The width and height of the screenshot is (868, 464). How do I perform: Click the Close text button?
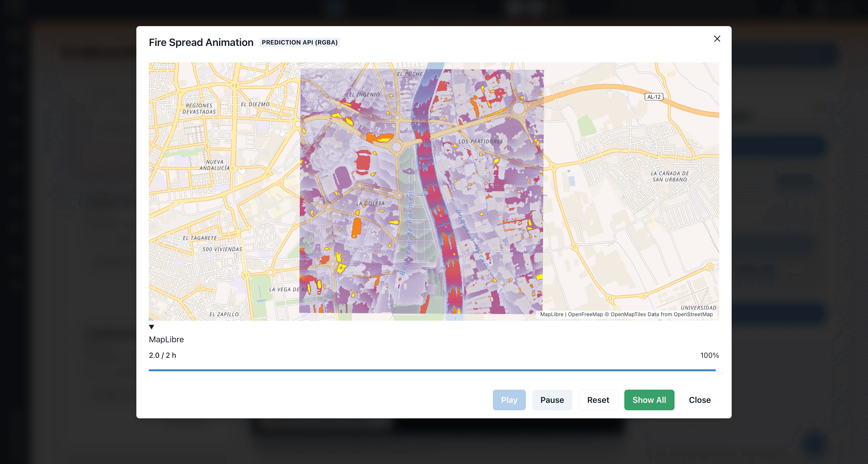coord(700,400)
